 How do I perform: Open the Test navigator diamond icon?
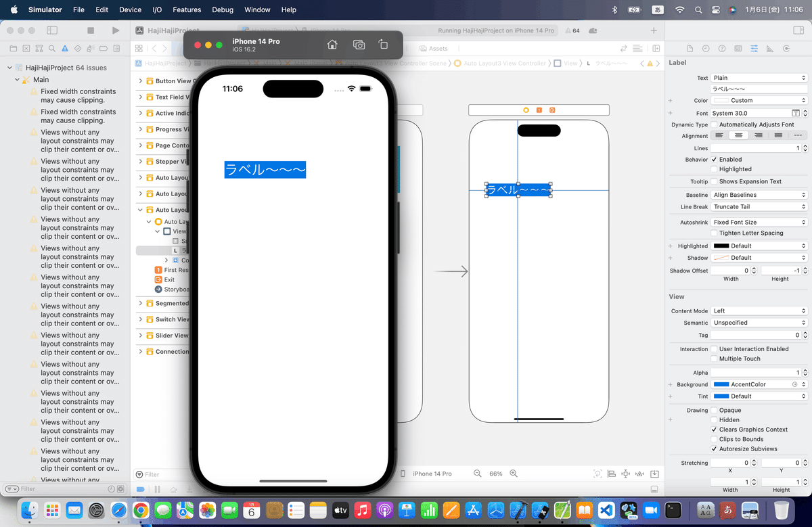coord(77,49)
